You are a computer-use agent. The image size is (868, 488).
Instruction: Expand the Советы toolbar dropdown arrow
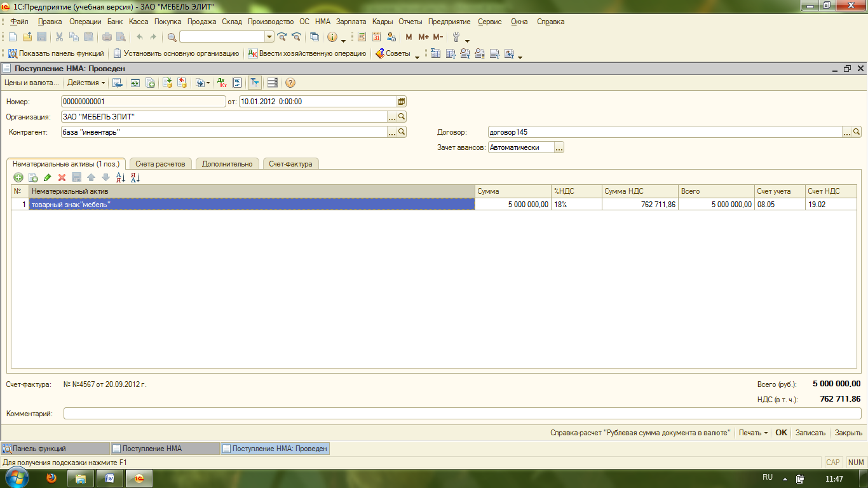417,57
